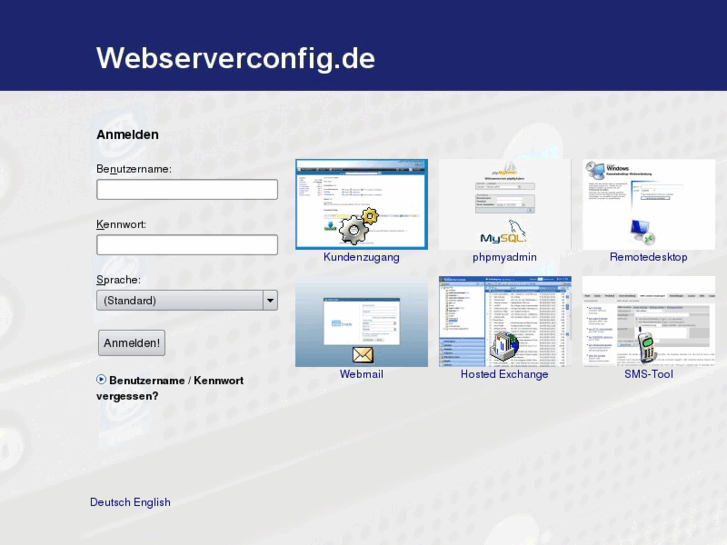Open the Webmail envelope thumbnail
727x545 pixels.
[361, 321]
